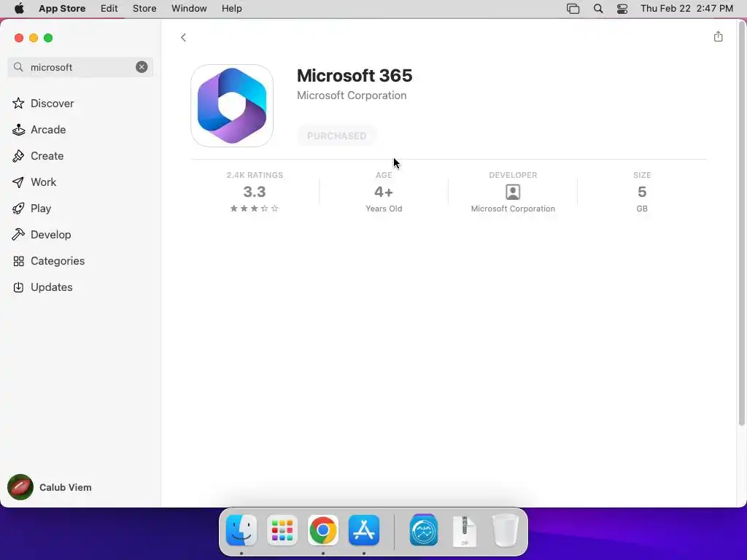The width and height of the screenshot is (747, 560).
Task: Open the Edit menu
Action: [x=109, y=9]
